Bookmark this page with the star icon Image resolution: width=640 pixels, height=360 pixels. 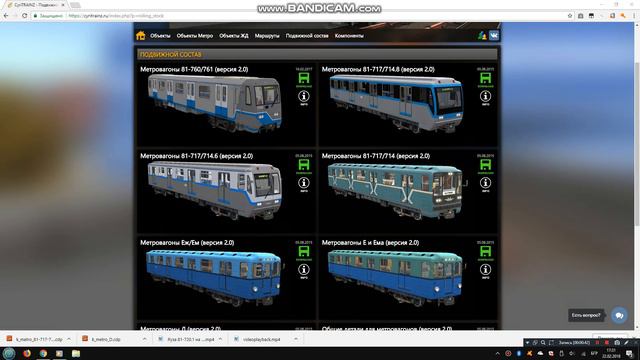pos(570,16)
